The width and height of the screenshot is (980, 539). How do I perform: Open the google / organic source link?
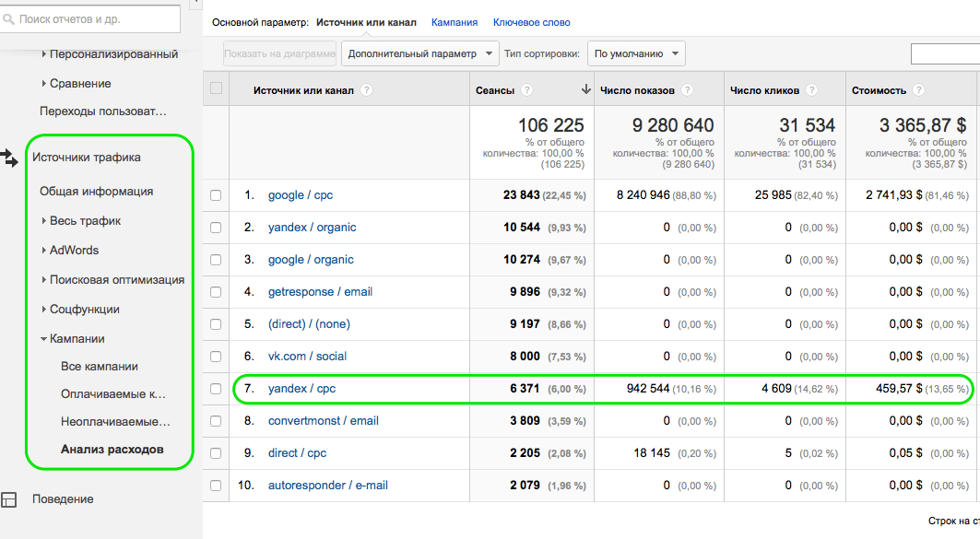tap(311, 259)
